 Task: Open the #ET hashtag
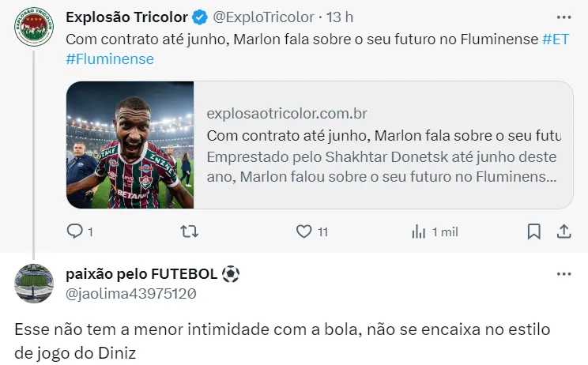click(556, 39)
